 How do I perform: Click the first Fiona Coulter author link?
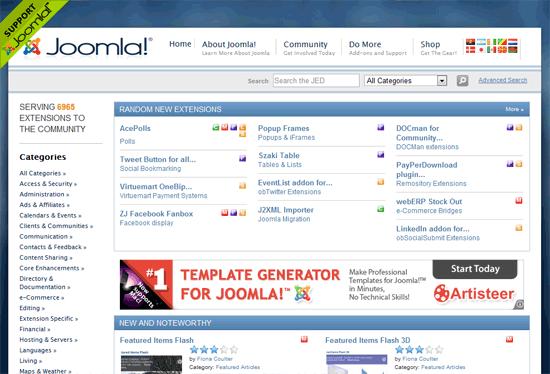[214, 359]
